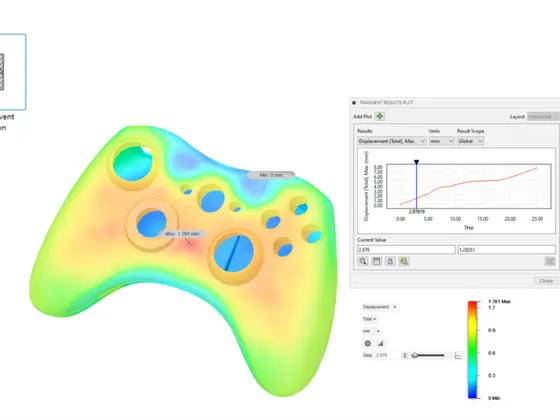This screenshot has height=420, width=560.
Task: Open the mm units dropdown in legend
Action: (371, 331)
